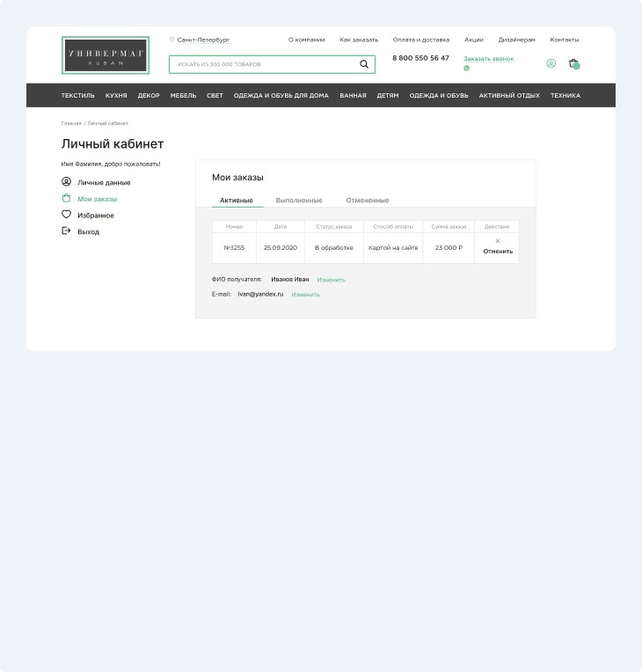The width and height of the screenshot is (642, 672).
Task: Click Личный кабинет breadcrumb item
Action: 107,123
